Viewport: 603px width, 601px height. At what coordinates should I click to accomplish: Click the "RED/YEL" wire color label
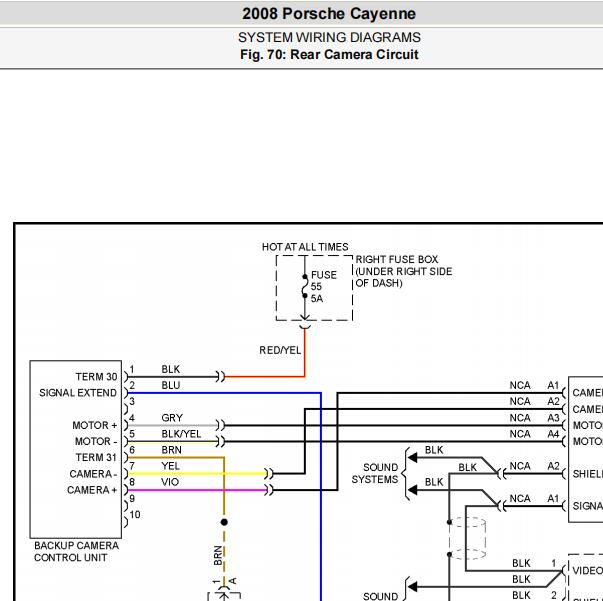click(280, 350)
